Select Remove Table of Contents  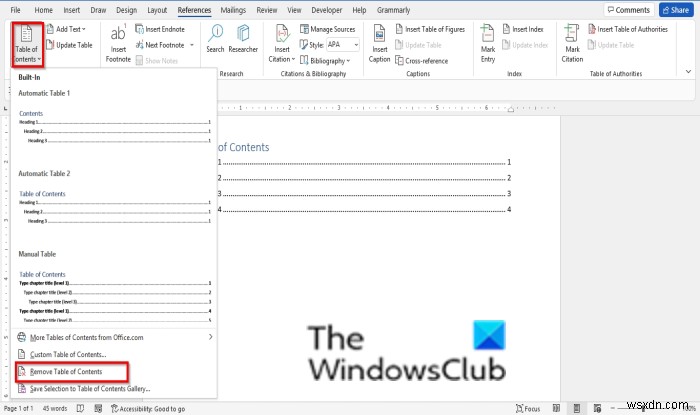[66, 372]
